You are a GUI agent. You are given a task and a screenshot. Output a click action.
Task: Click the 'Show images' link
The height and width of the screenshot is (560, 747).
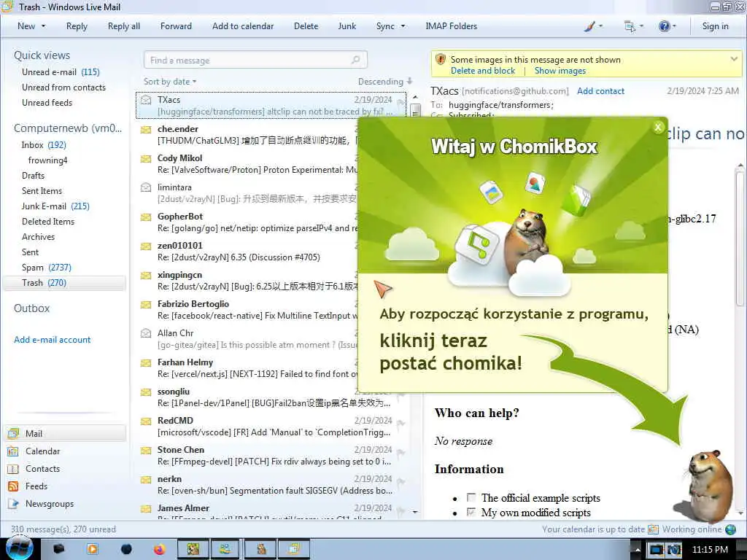(560, 71)
